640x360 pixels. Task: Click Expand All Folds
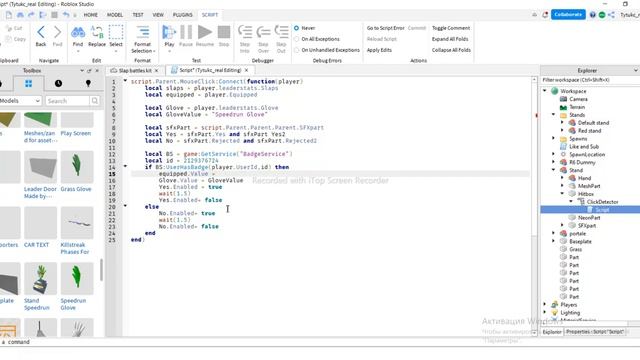450,39
